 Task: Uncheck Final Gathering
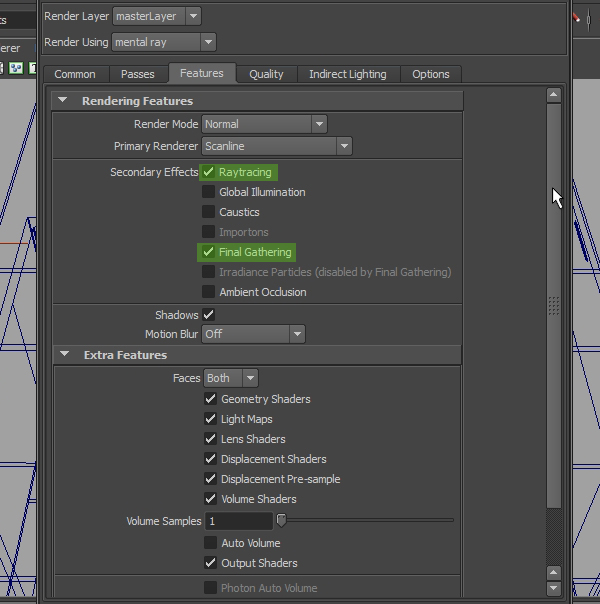click(x=208, y=252)
